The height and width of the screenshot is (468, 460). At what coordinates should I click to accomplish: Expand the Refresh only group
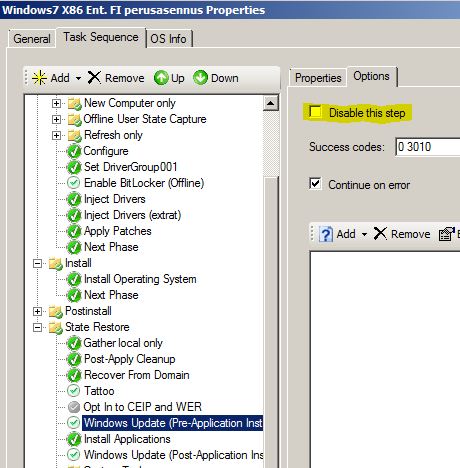56,135
